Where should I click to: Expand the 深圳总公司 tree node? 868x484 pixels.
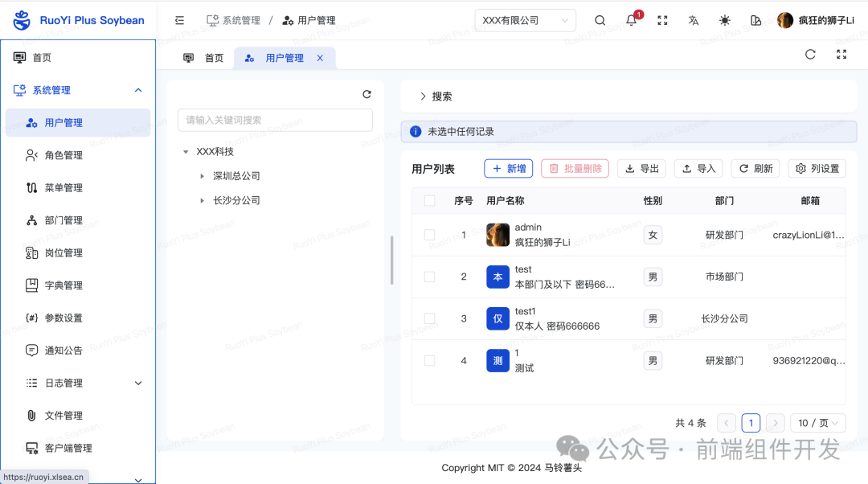[x=202, y=175]
